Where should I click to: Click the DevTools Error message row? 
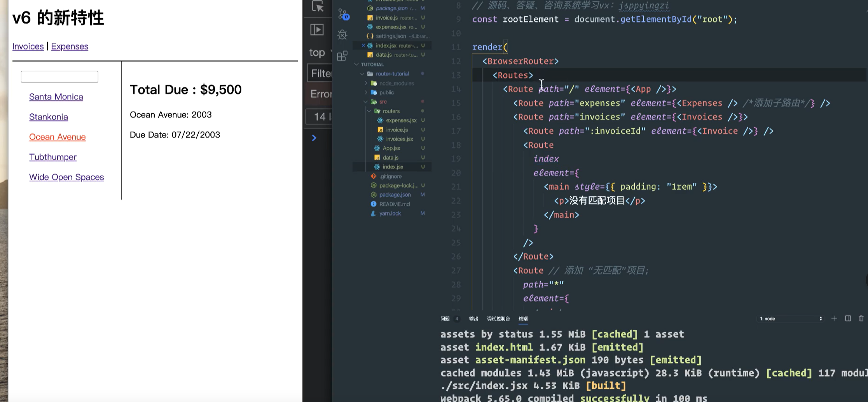click(319, 94)
